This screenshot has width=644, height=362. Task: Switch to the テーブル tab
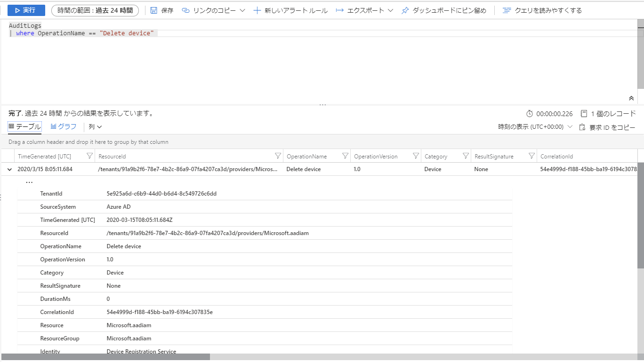coord(25,126)
